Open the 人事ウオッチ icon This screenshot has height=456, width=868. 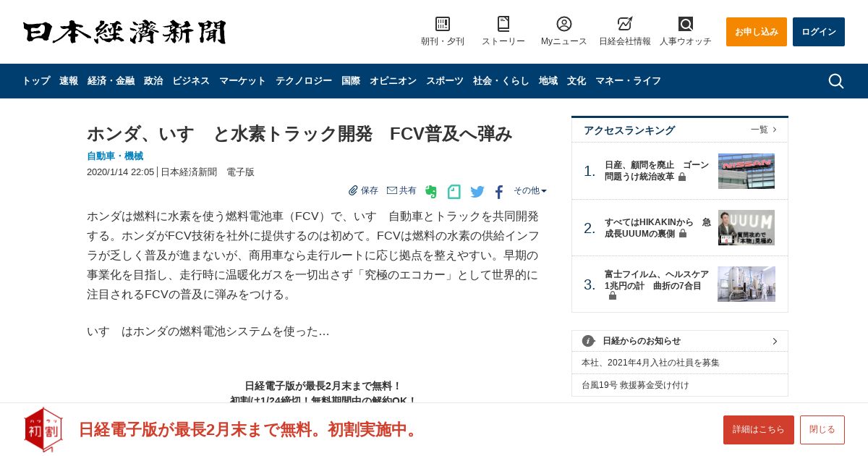686,24
